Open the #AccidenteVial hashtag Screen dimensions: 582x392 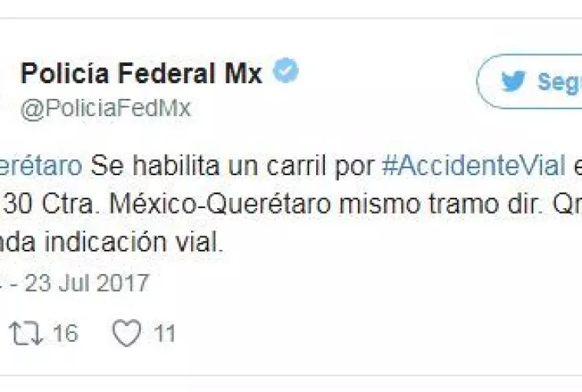[473, 166]
